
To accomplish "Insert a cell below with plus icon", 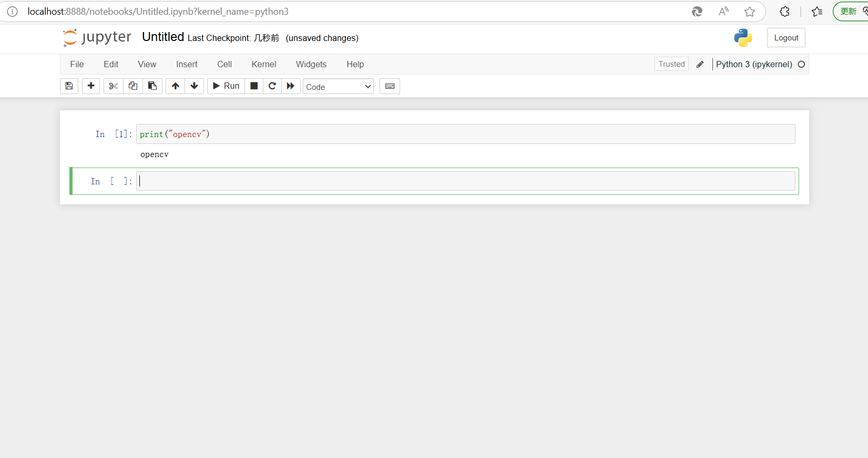I will 91,86.
